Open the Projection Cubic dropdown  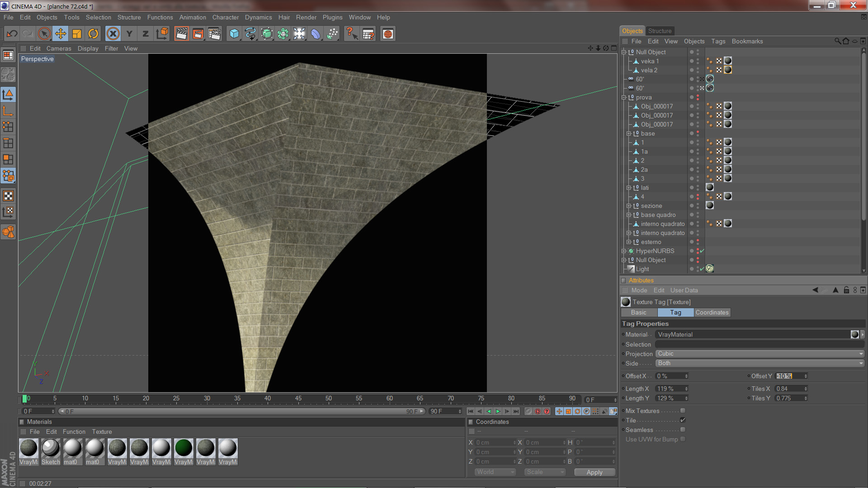pos(759,354)
